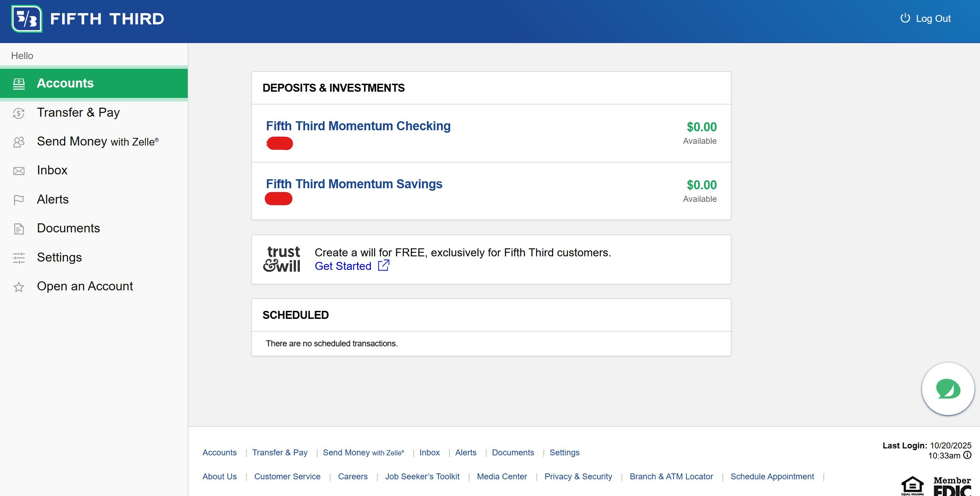Screen dimensions: 980x496
Task: Select Accounts in the sidebar menu
Action: click(x=94, y=83)
